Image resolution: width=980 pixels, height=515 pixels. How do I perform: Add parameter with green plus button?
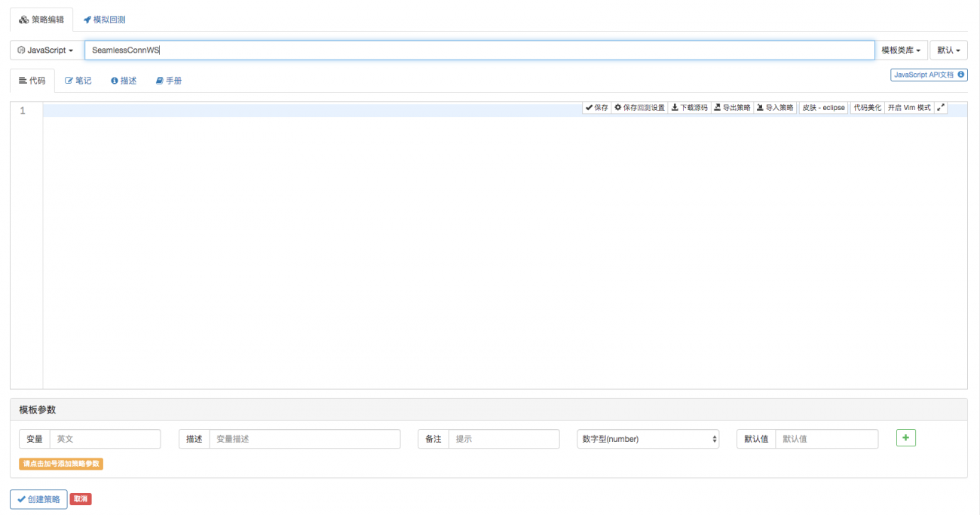tap(906, 437)
